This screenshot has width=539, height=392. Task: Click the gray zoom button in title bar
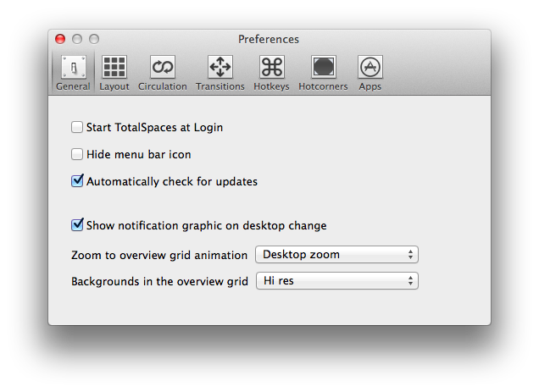point(94,39)
